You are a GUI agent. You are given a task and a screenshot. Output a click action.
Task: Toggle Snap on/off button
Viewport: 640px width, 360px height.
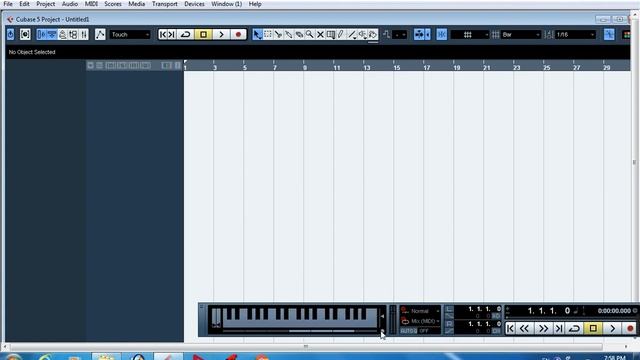point(442,35)
